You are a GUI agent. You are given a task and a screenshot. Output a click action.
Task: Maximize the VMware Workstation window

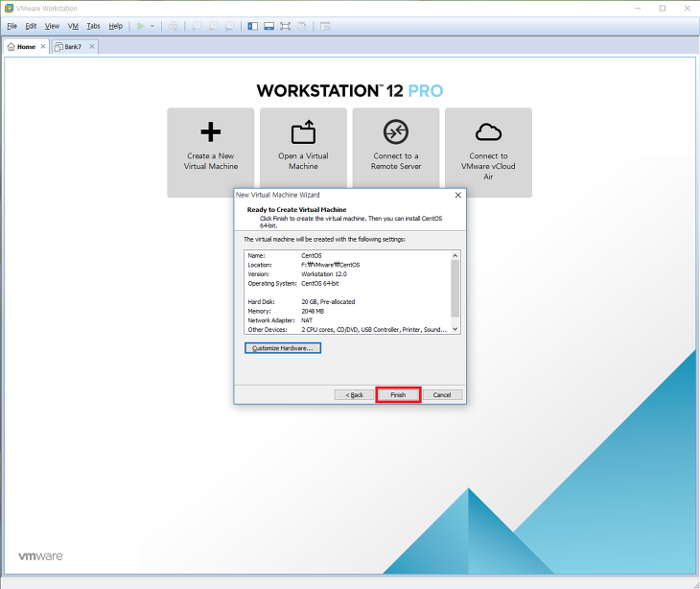pos(663,8)
